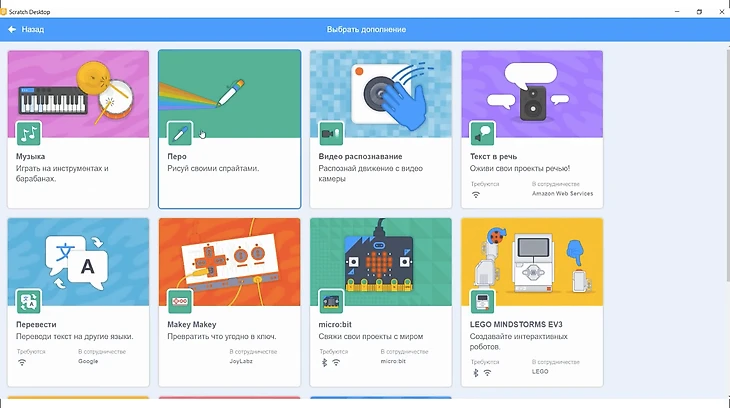Click the Текст в речь speaker icon
This screenshot has width=730, height=408.
pos(482,134)
